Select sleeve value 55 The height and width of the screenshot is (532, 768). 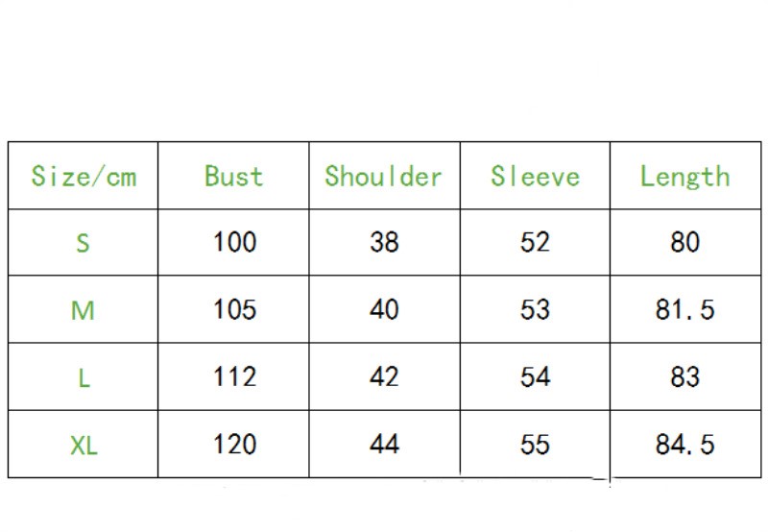(535, 444)
